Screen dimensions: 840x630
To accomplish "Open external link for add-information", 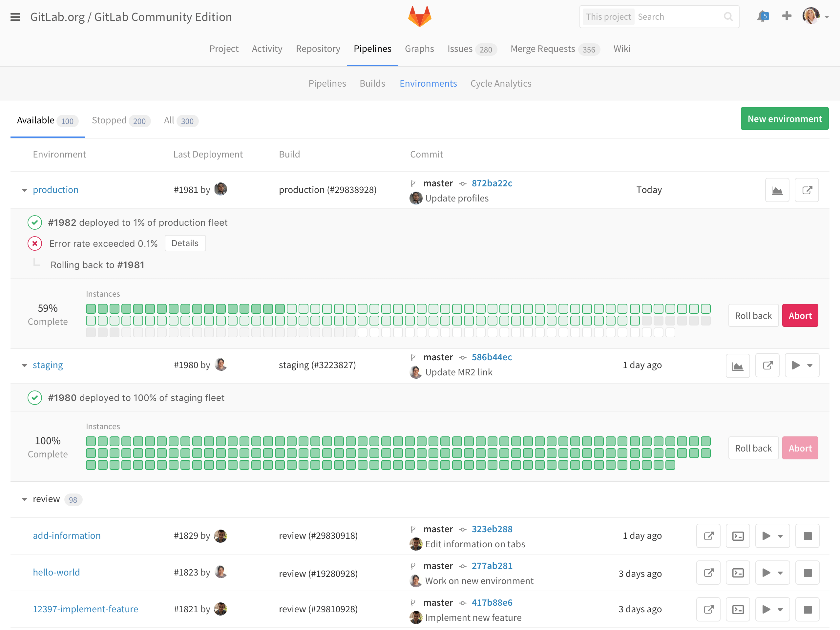I will tap(708, 536).
